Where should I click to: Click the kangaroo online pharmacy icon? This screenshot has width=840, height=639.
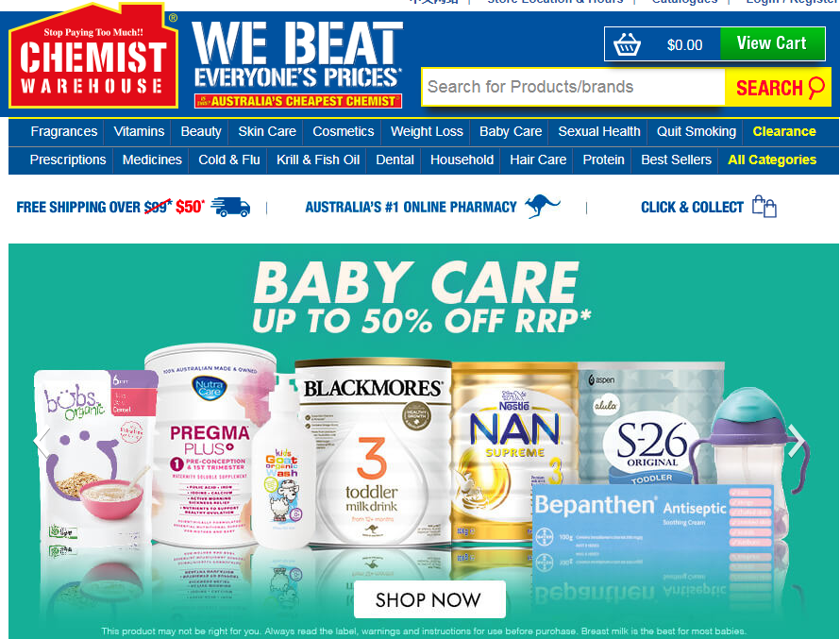point(542,206)
